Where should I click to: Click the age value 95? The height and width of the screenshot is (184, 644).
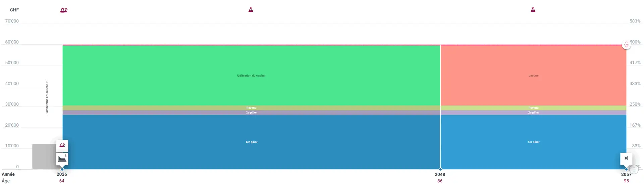click(x=626, y=181)
